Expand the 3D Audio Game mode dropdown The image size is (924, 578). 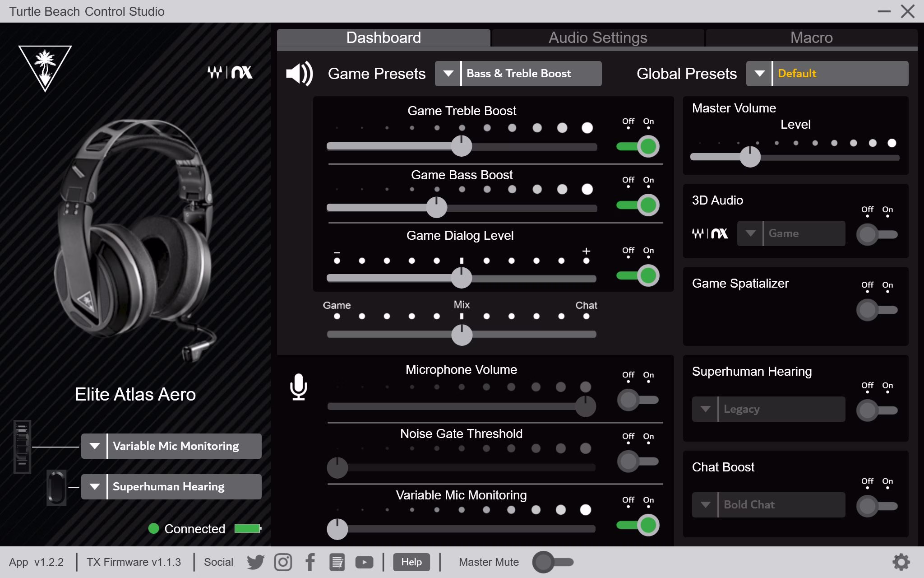pyautogui.click(x=750, y=233)
